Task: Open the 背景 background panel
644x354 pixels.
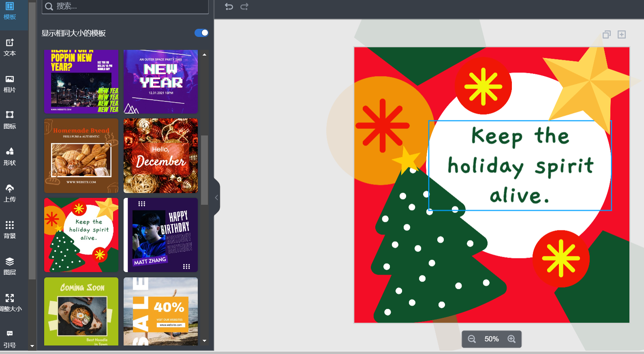Action: 10,230
